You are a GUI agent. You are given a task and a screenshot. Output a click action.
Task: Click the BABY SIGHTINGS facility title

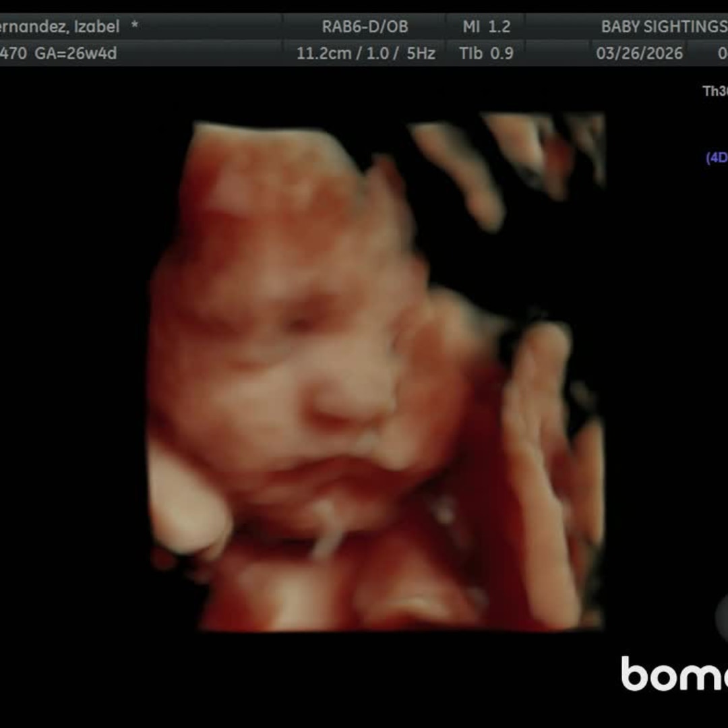click(663, 27)
